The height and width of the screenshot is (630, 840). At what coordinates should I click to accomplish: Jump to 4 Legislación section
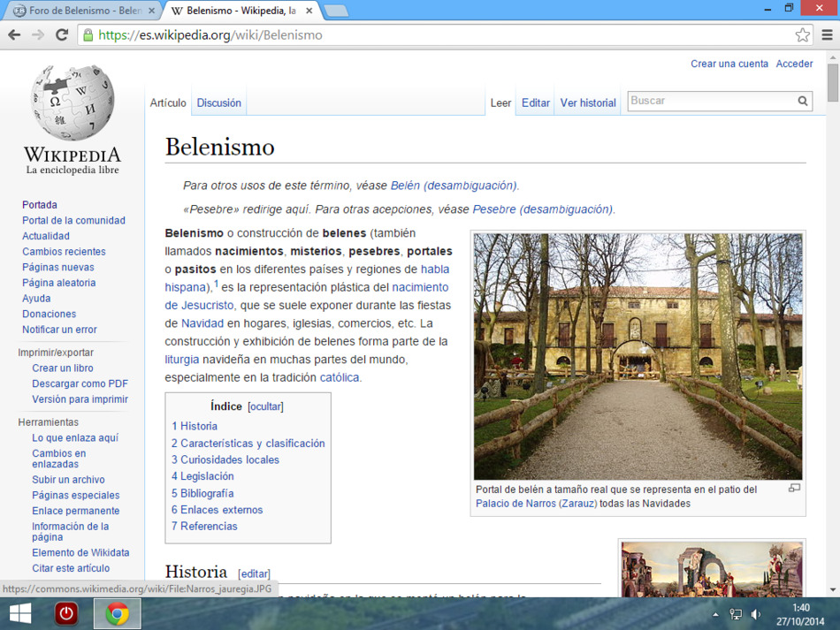pyautogui.click(x=202, y=476)
